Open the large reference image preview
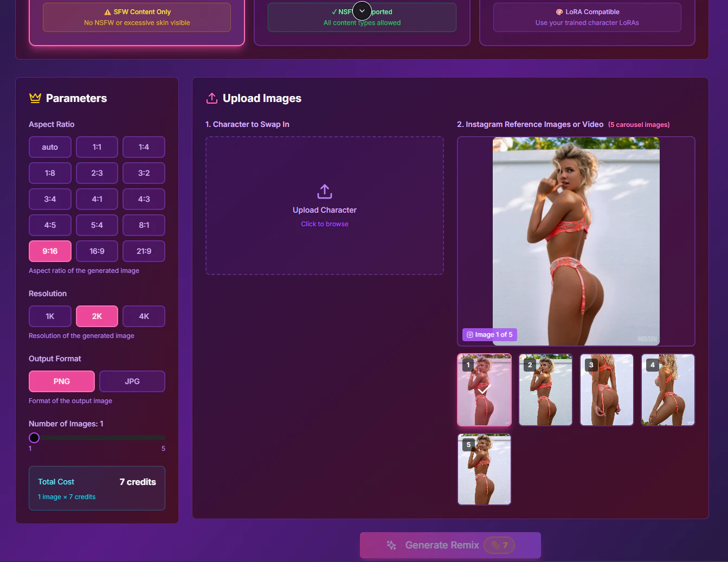This screenshot has width=728, height=562. point(576,241)
